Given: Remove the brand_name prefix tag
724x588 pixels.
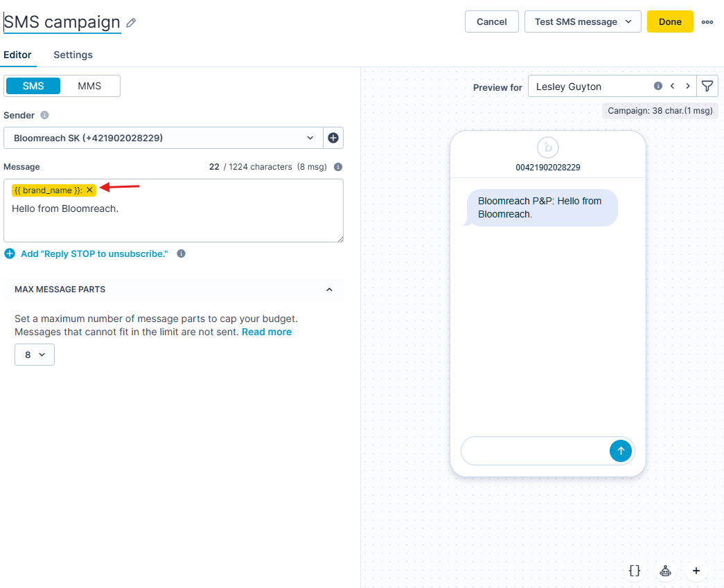Looking at the screenshot, I should point(89,190).
